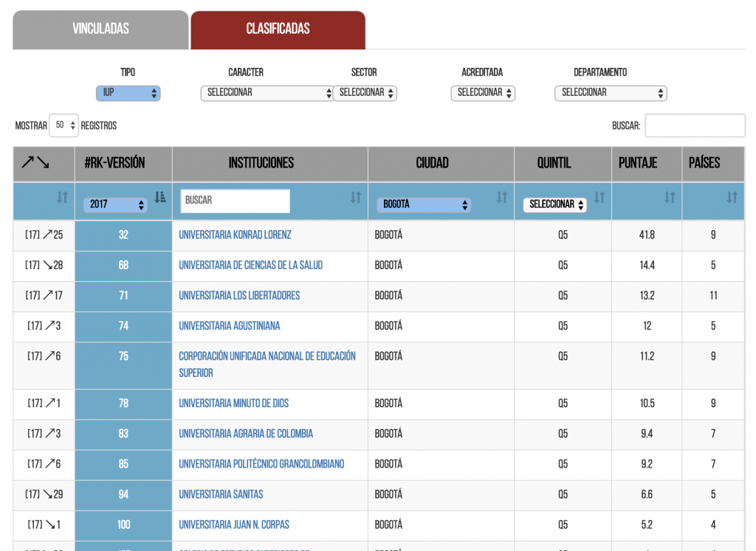Click the [17] ↘1 trend cell

pyautogui.click(x=44, y=525)
